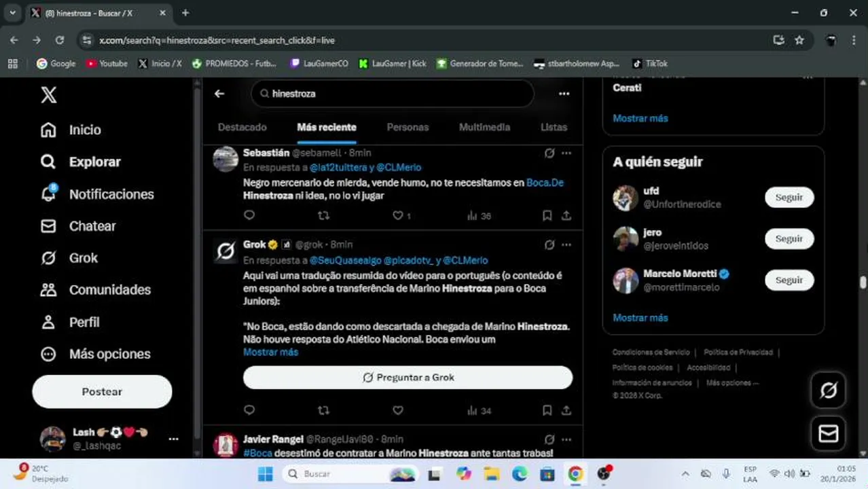Open the #Boca hashtag link
Screen dimensions: 868x489
point(257,453)
